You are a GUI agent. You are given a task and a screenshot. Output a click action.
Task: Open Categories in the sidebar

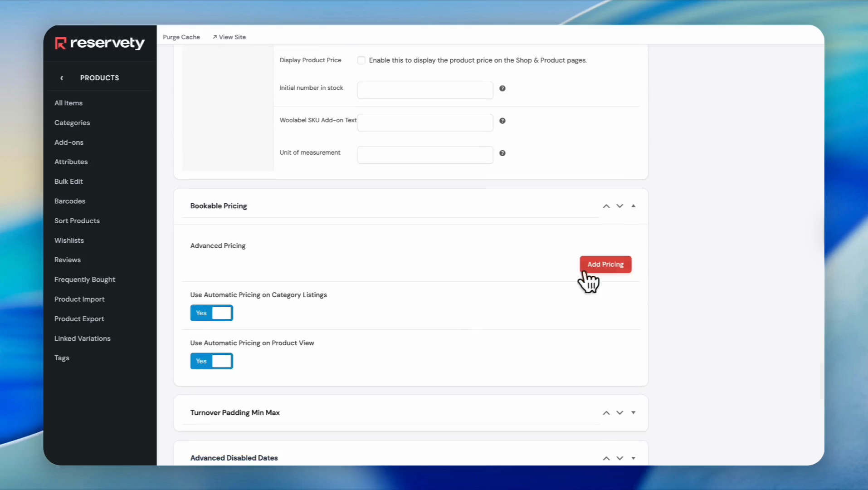[72, 123]
